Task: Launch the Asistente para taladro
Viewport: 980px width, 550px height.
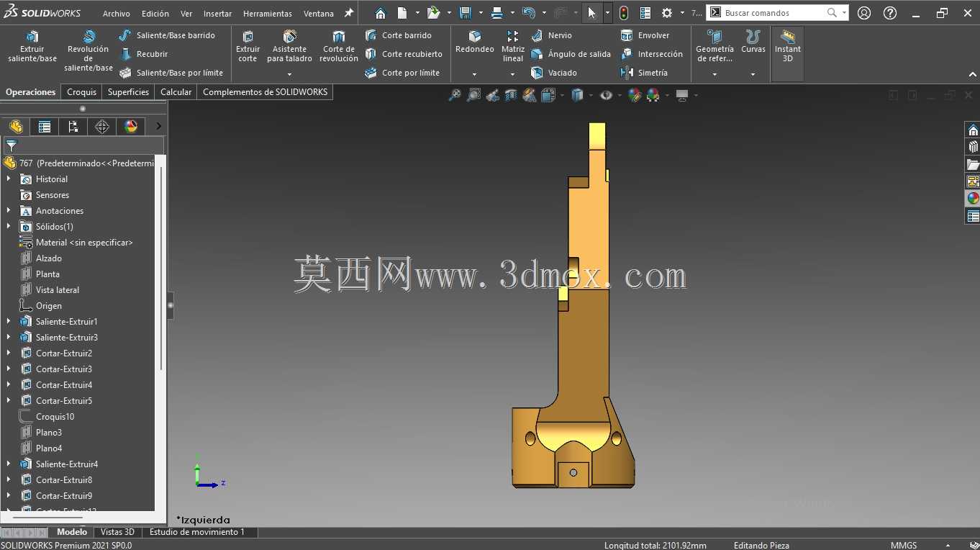Action: [289, 47]
